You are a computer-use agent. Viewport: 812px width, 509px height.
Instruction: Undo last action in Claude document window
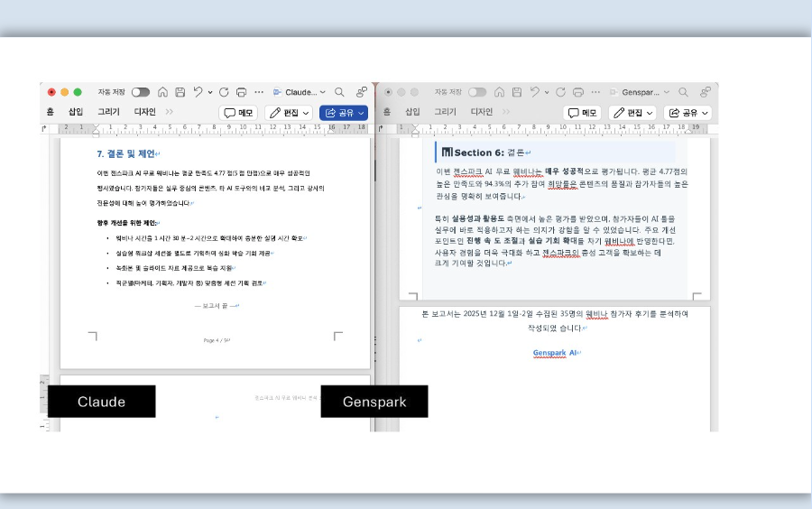click(x=198, y=92)
